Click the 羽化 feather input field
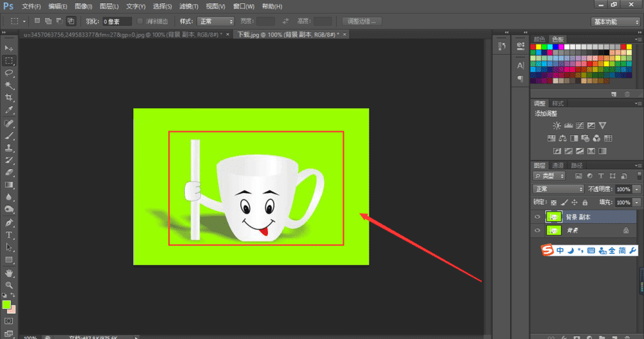This screenshot has height=339, width=644. (117, 21)
